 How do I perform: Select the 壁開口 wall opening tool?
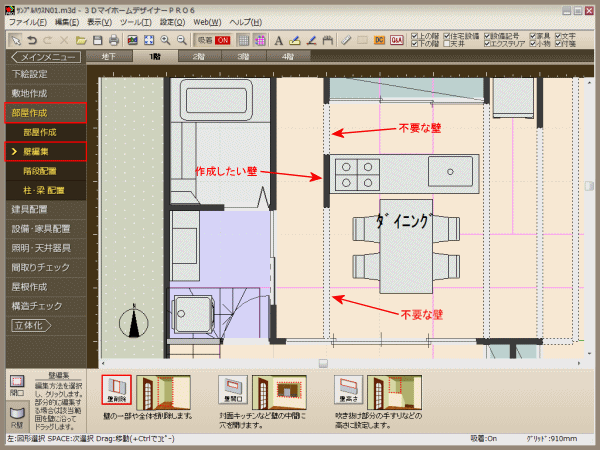tap(231, 388)
